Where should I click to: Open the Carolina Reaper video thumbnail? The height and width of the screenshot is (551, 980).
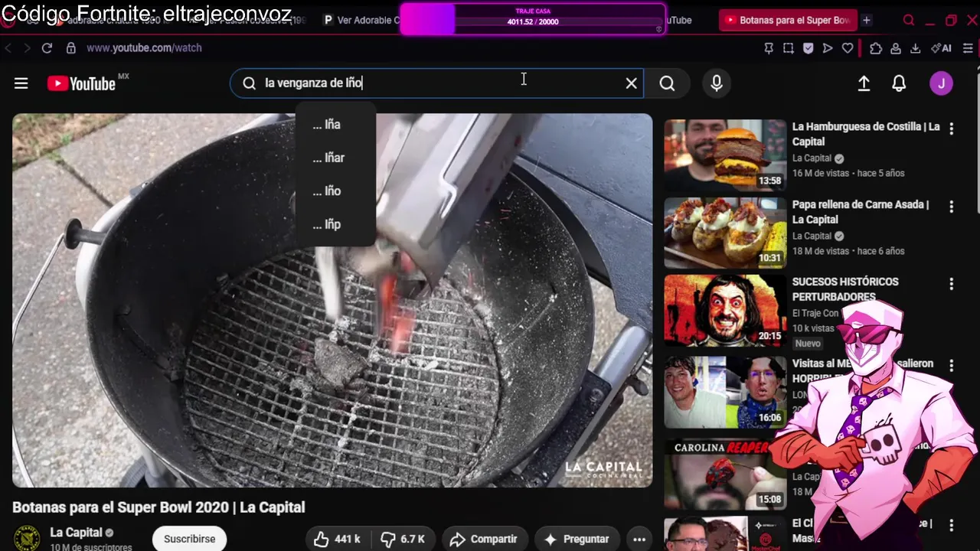point(725,474)
